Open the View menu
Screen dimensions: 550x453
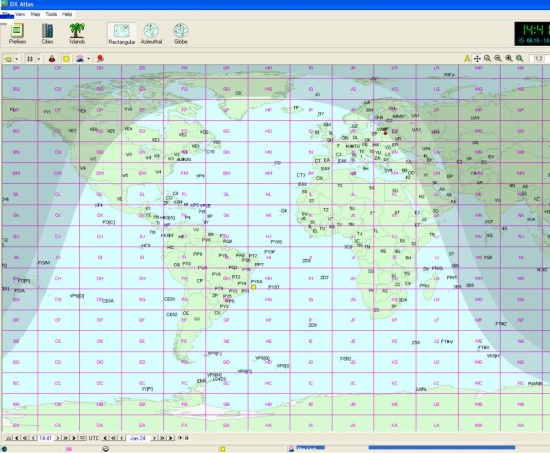click(20, 14)
